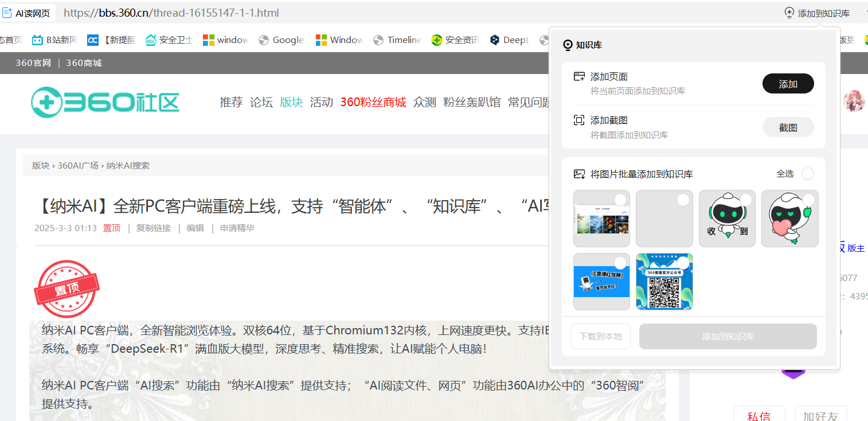Click the 将图片批量添加到知识库 image icon

pyautogui.click(x=580, y=174)
